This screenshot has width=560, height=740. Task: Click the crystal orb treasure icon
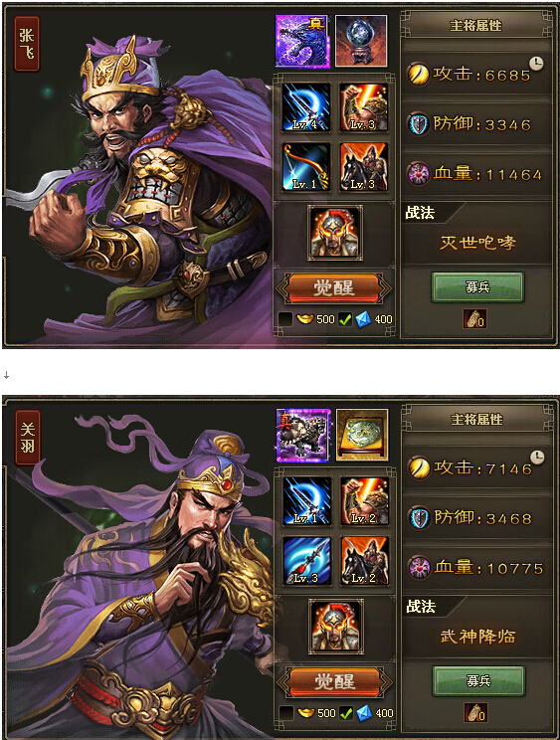361,41
